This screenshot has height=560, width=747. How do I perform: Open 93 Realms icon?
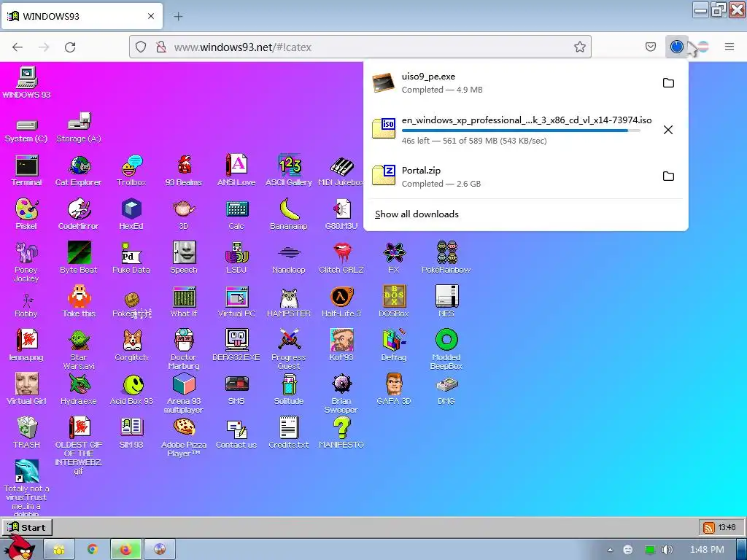pyautogui.click(x=184, y=170)
